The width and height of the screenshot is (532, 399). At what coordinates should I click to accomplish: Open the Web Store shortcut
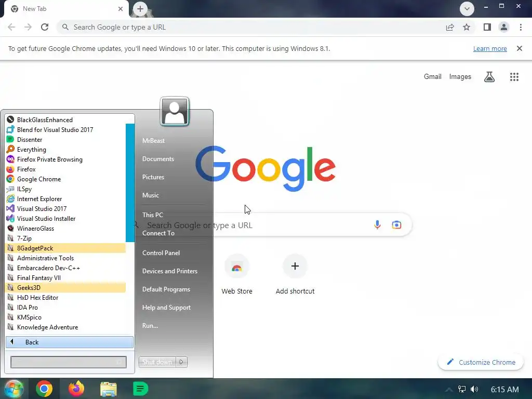[x=237, y=274]
